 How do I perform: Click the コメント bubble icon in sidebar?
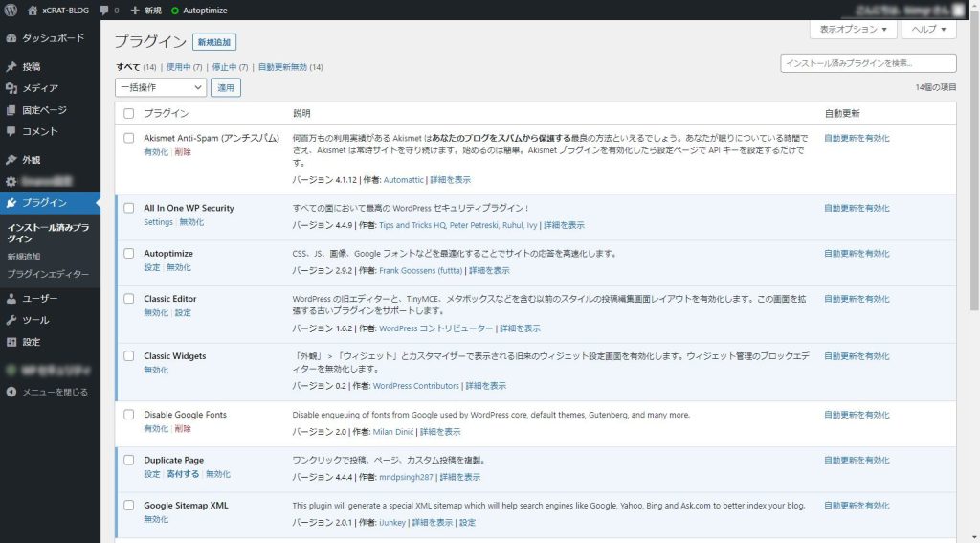(11, 131)
